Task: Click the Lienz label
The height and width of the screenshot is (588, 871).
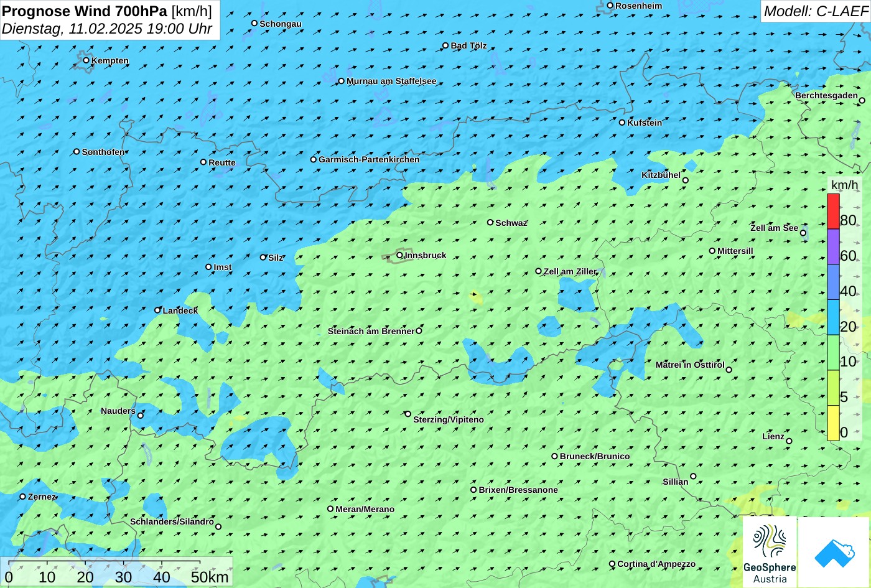Action: coord(773,436)
